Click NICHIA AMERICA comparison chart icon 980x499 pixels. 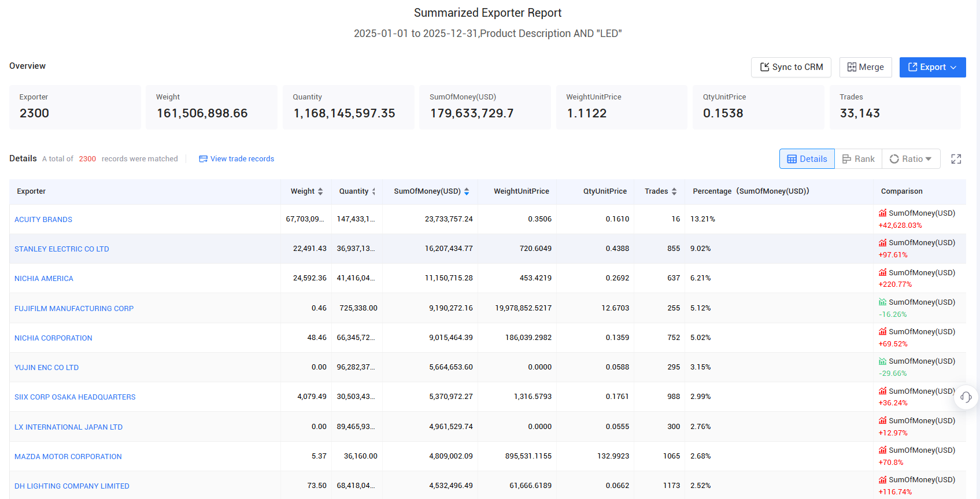[x=883, y=272]
